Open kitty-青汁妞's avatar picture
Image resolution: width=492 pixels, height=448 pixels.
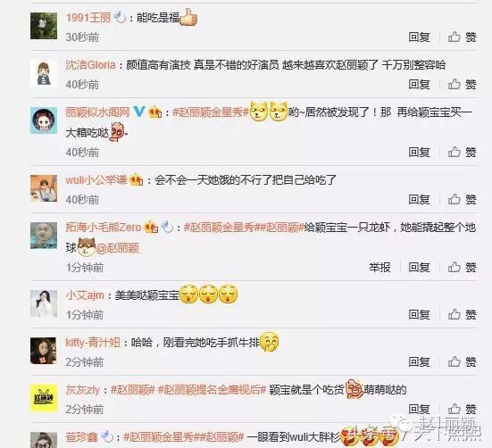click(x=44, y=351)
